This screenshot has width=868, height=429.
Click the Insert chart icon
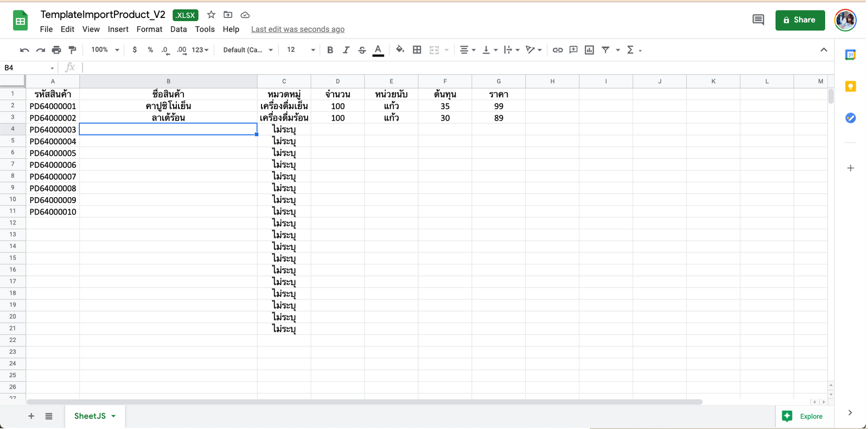click(x=589, y=50)
